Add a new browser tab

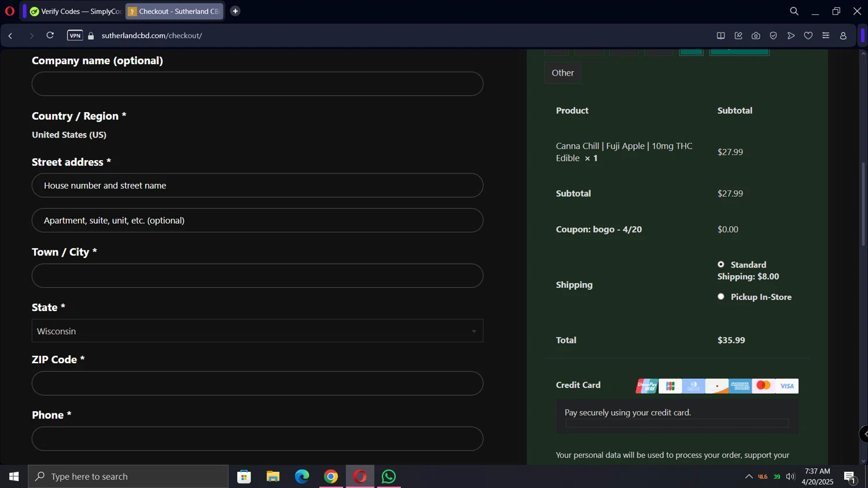pos(235,11)
